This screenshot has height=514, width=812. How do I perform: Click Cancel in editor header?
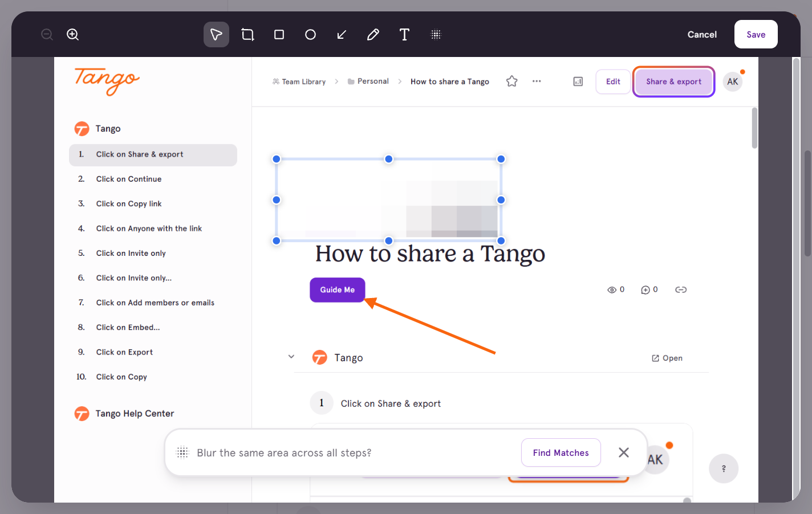click(702, 35)
